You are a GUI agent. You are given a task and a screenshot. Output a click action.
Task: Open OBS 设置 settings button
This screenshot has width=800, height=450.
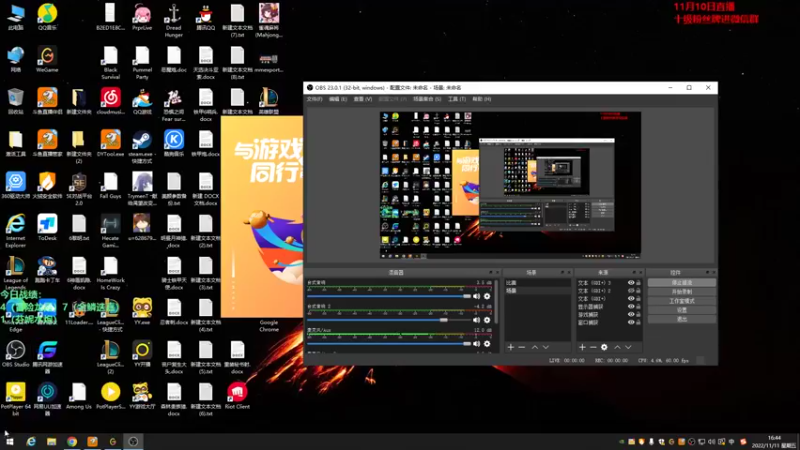tap(682, 310)
